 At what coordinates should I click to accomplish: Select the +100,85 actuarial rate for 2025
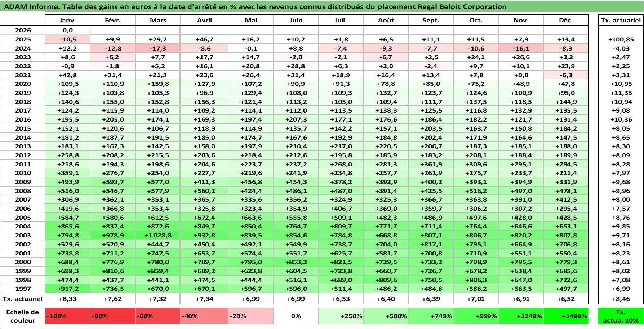(621, 39)
